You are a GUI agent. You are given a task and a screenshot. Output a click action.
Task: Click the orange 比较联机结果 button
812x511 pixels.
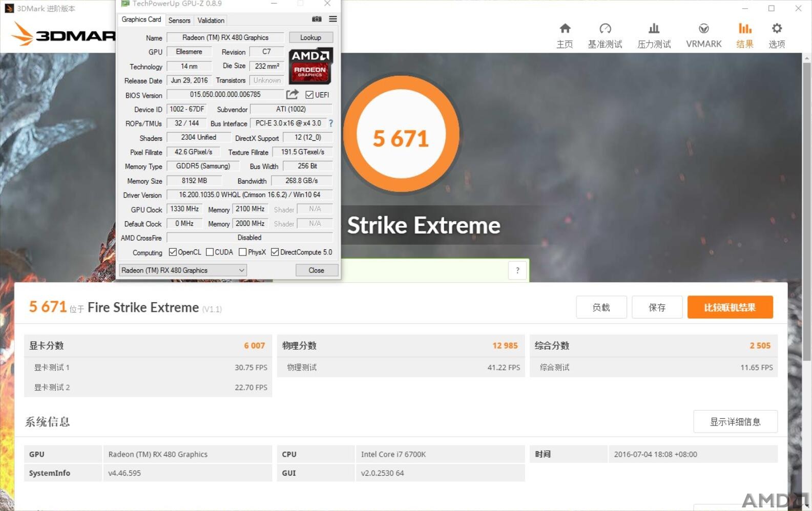[730, 307]
